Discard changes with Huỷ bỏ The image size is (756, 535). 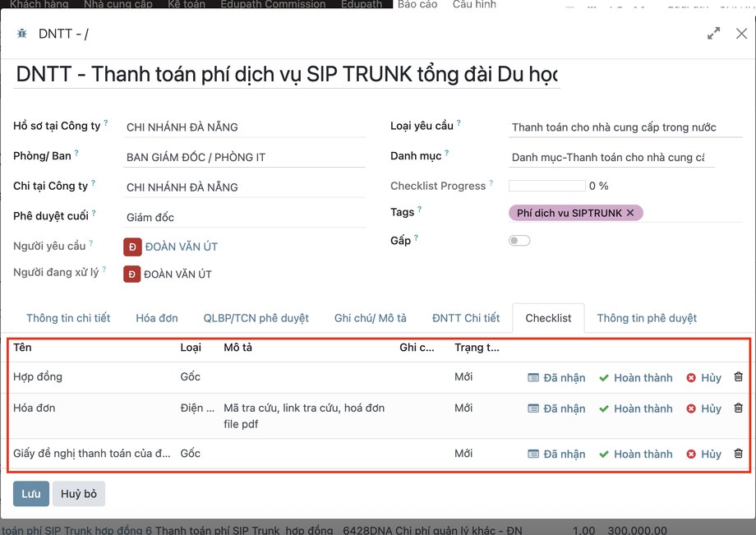pyautogui.click(x=79, y=494)
